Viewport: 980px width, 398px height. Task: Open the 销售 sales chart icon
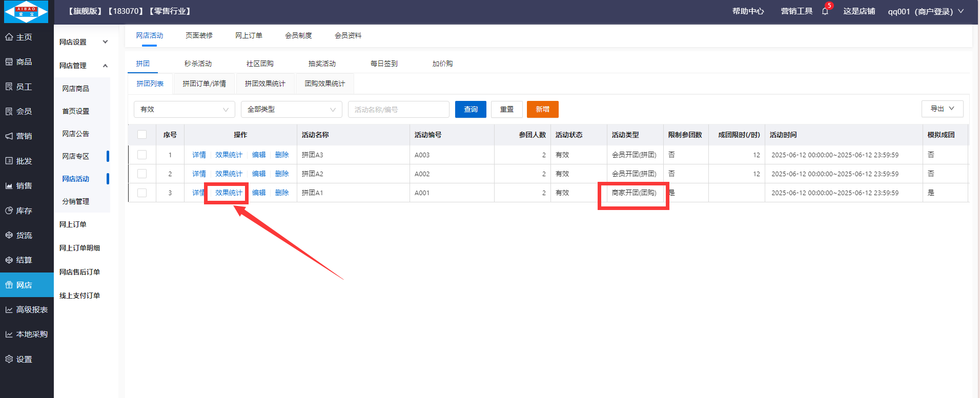coord(9,185)
